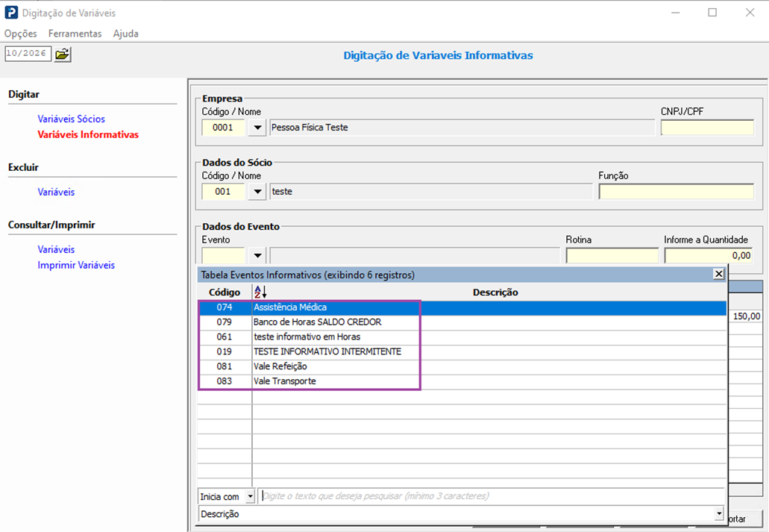The image size is (769, 532).
Task: Click the Evento code input field
Action: (223, 255)
